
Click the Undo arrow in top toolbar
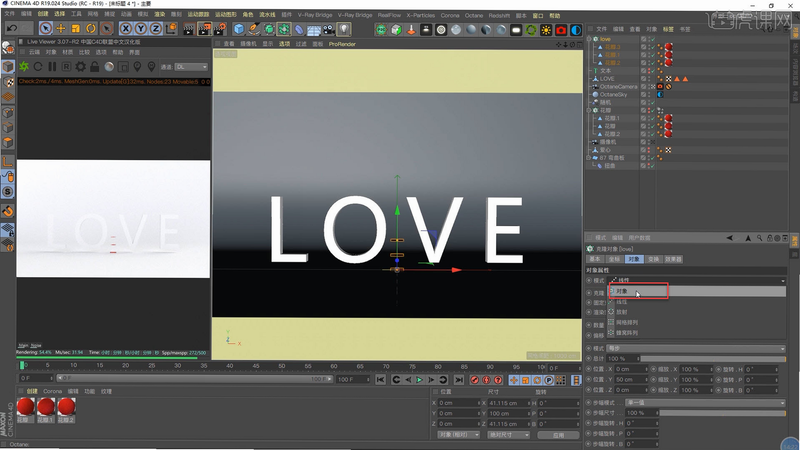(12, 29)
